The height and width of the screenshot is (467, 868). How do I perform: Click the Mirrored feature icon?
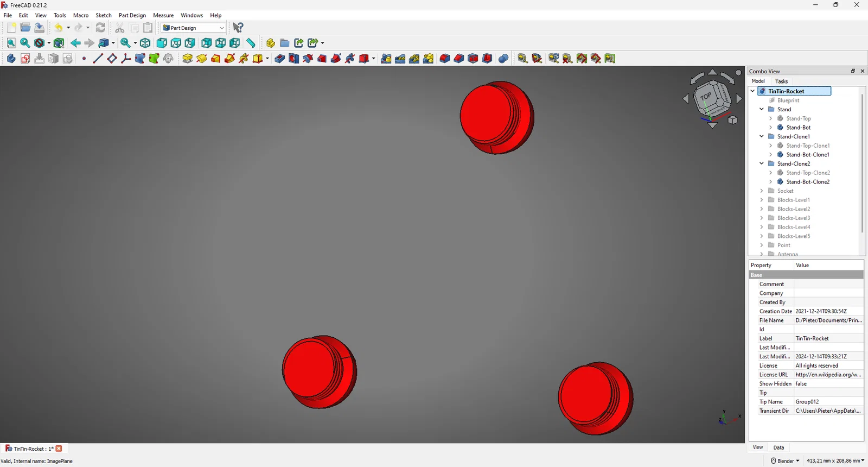[386, 59]
